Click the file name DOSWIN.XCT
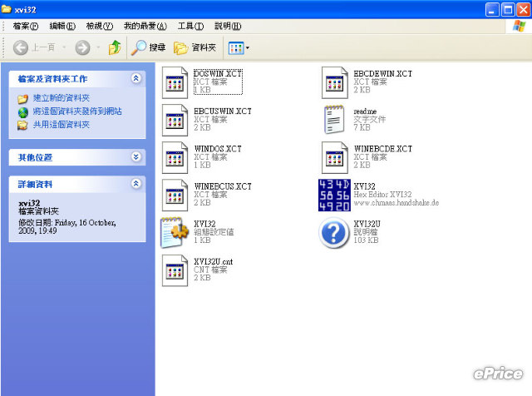Screen dimensions: 532x396 tap(218, 73)
